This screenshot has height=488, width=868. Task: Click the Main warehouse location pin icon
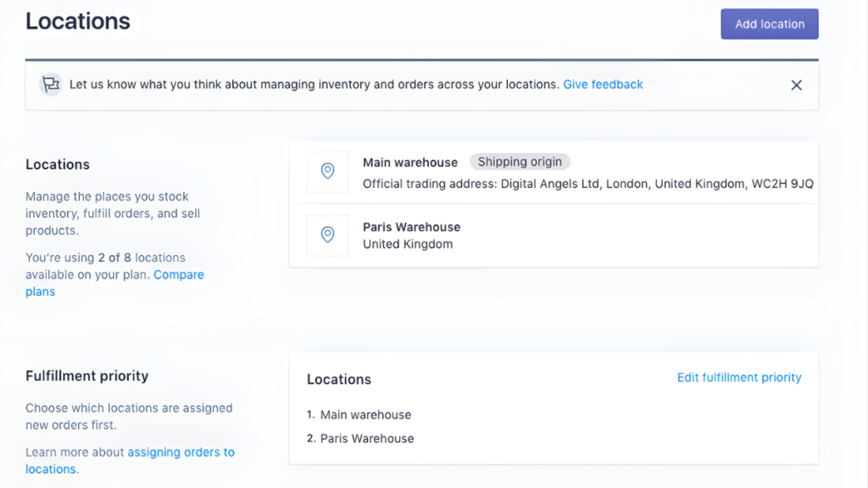327,171
